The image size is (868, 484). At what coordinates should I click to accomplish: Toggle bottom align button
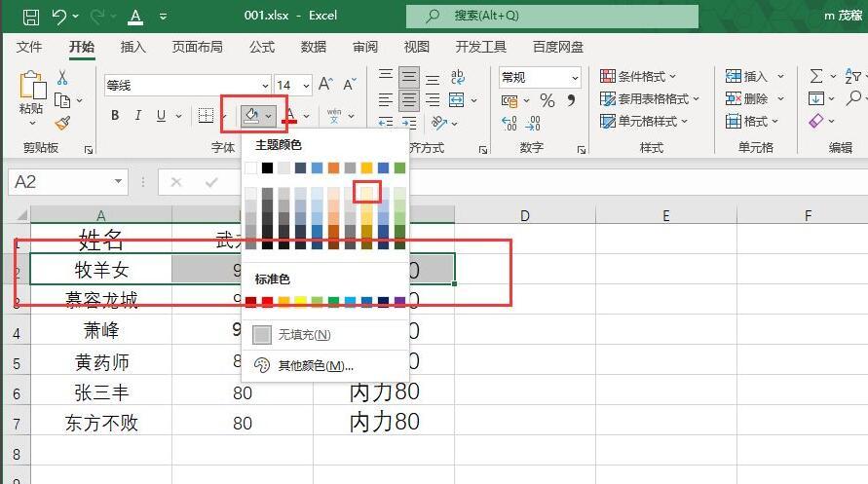click(x=433, y=79)
